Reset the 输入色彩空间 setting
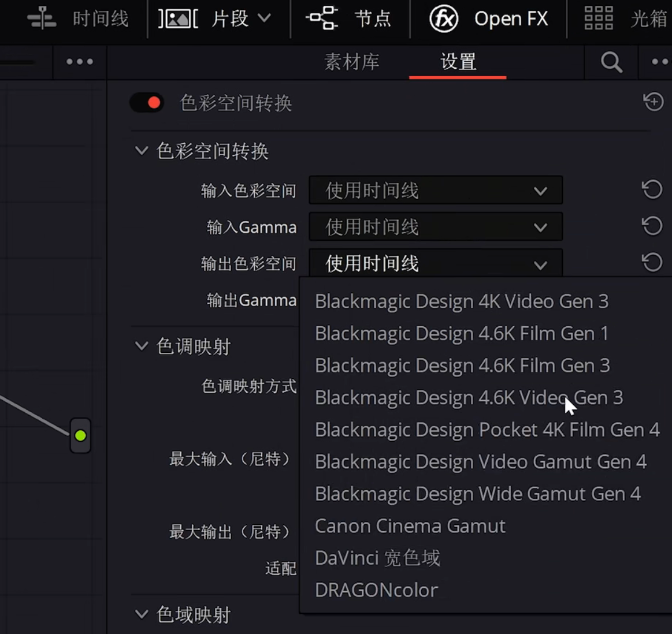The image size is (672, 634). tap(652, 189)
